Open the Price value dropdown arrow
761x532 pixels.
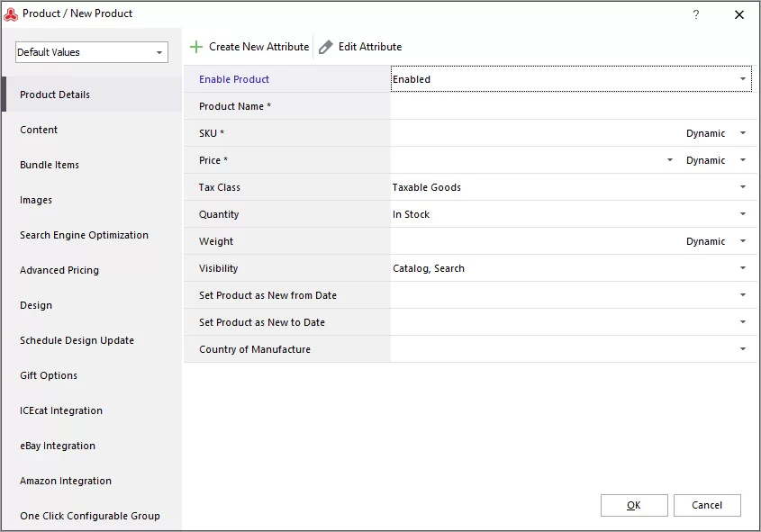pos(670,160)
